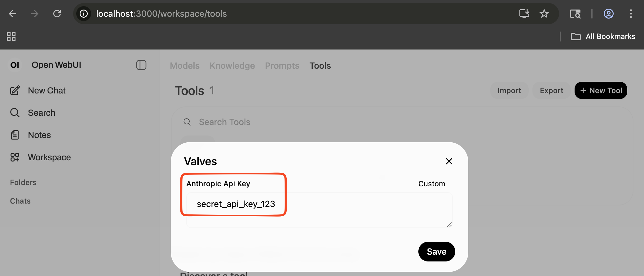The width and height of the screenshot is (644, 276).
Task: Close the Valves dialog
Action: click(x=449, y=161)
